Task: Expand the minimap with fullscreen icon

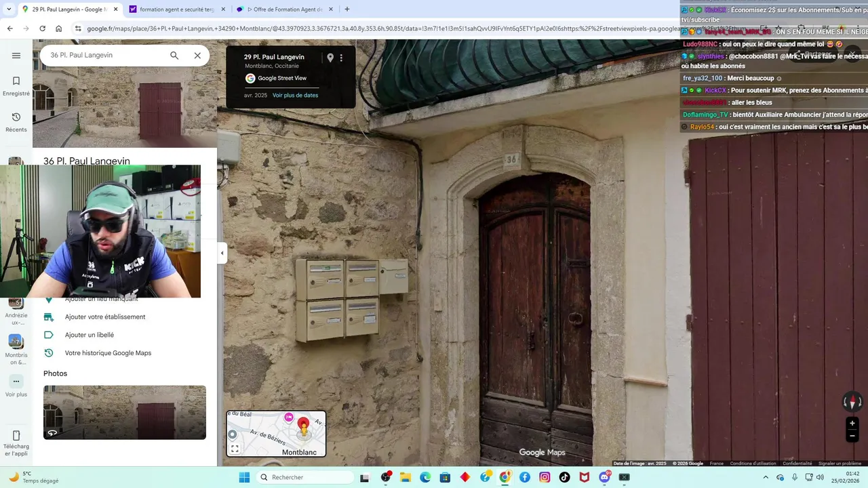Action: click(235, 449)
